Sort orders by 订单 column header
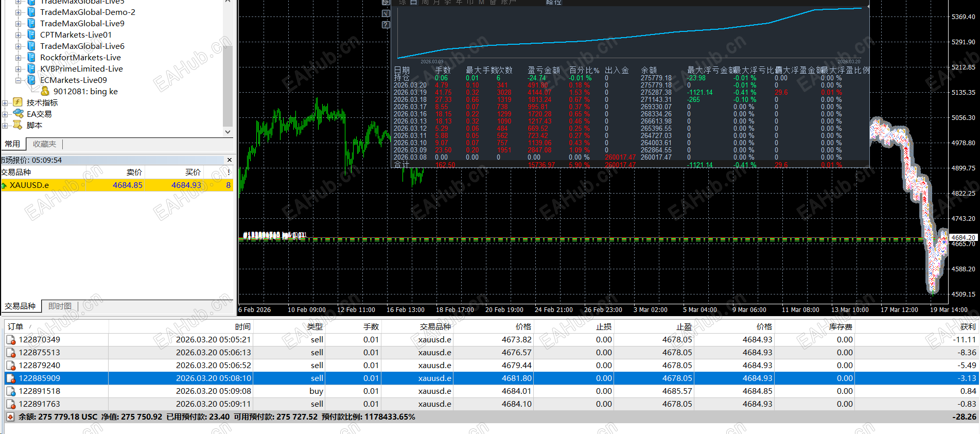This screenshot has height=434, width=980. 57,326
